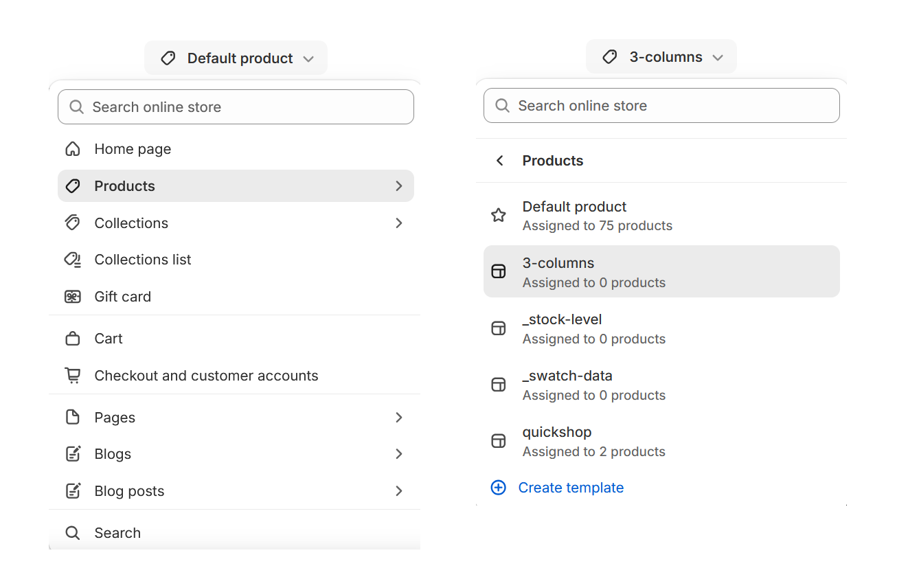Select Home page in the sidebar
Viewport: 908px width, 588px height.
click(132, 148)
